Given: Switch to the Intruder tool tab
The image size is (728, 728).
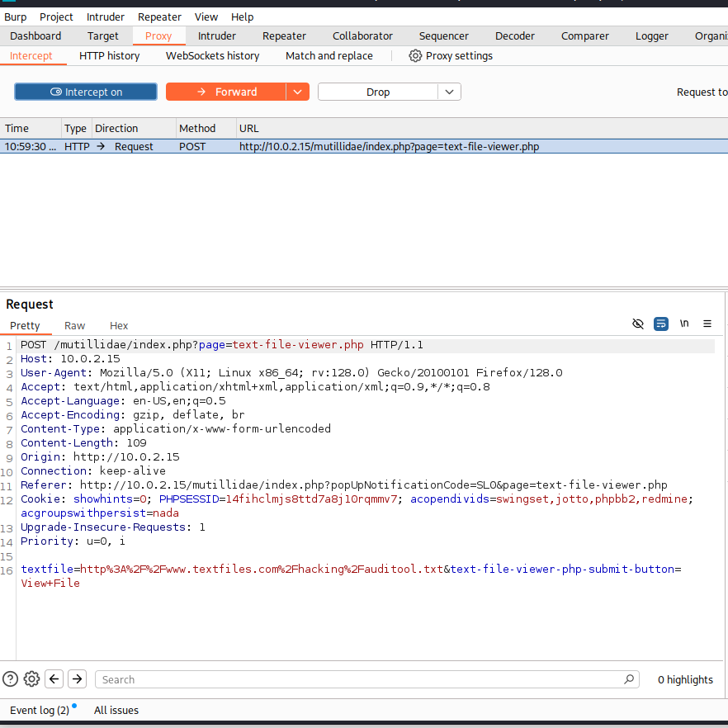Looking at the screenshot, I should click(x=217, y=36).
